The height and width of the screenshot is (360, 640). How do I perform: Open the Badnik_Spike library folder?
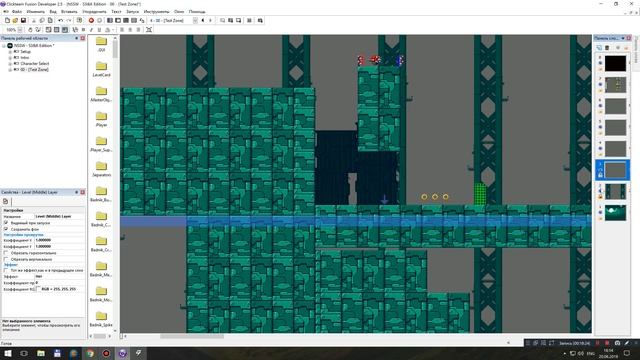101,319
